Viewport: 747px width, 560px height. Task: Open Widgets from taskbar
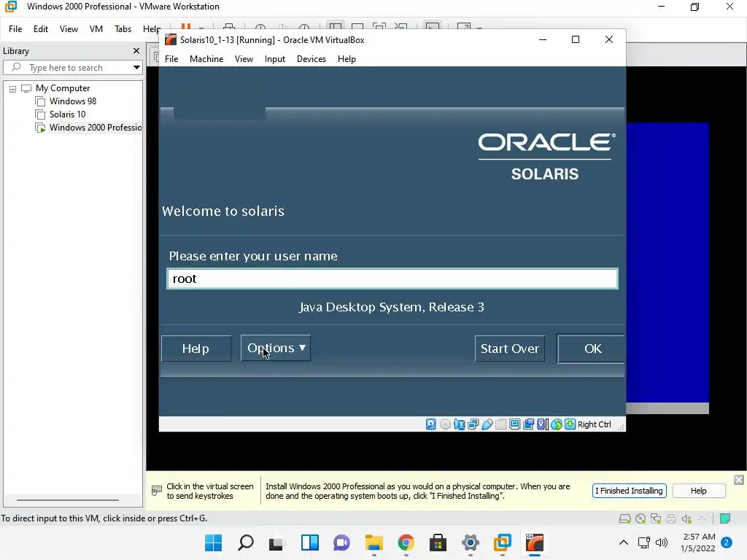pyautogui.click(x=309, y=542)
